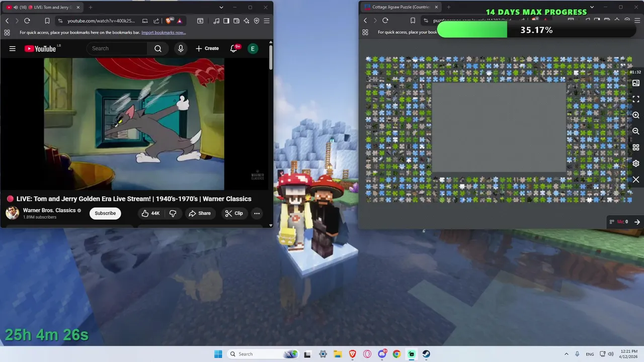Screen dimensions: 644x362
Task: Zoom in on the jigsaw puzzle
Action: pos(636,115)
